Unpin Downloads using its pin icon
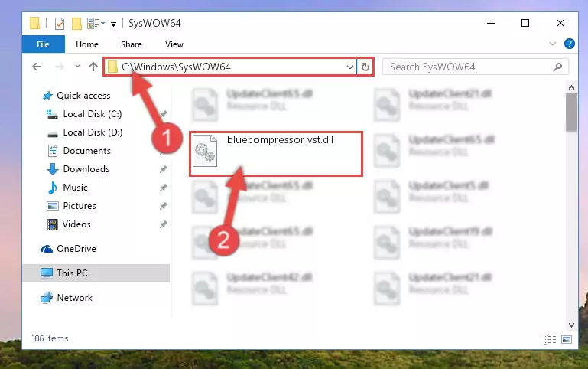Screen dimensions: 588x369 [x=163, y=169]
